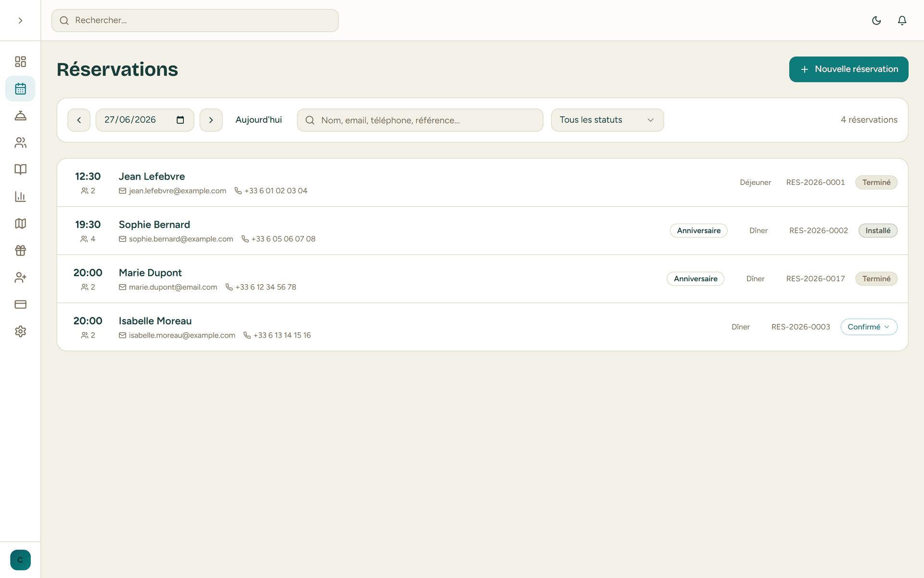Click the guests icon under 19:30 for Sophie Bernard
The height and width of the screenshot is (578, 924).
[x=84, y=239]
